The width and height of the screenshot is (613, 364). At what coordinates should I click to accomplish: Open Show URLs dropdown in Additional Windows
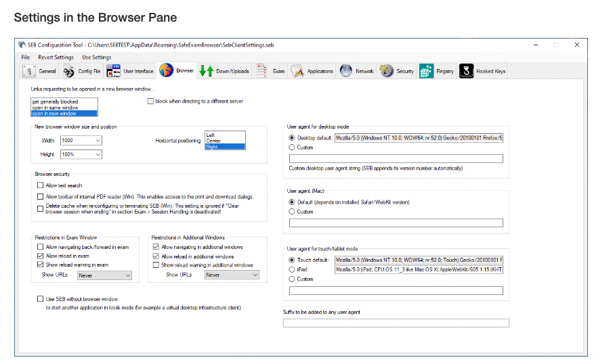[x=232, y=275]
